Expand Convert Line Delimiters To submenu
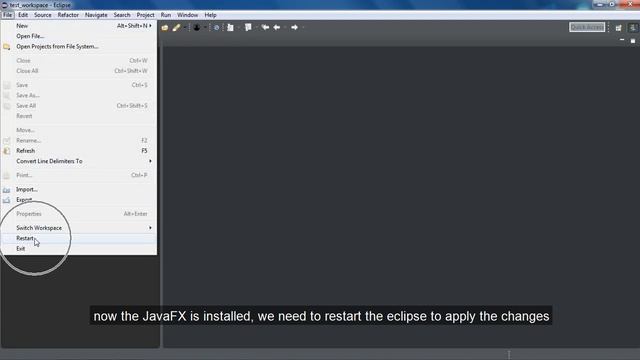640x360 pixels. (x=79, y=161)
